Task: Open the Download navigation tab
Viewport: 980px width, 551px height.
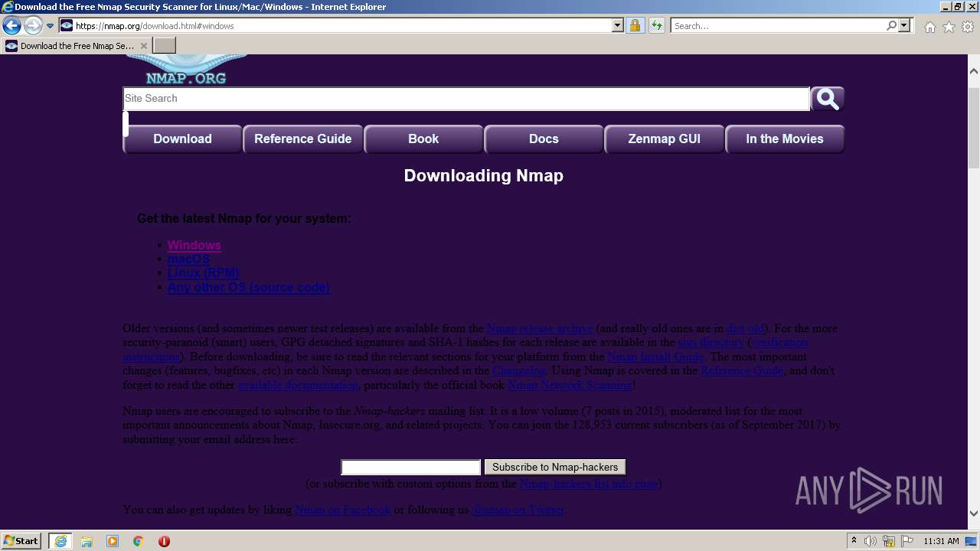Action: (182, 139)
